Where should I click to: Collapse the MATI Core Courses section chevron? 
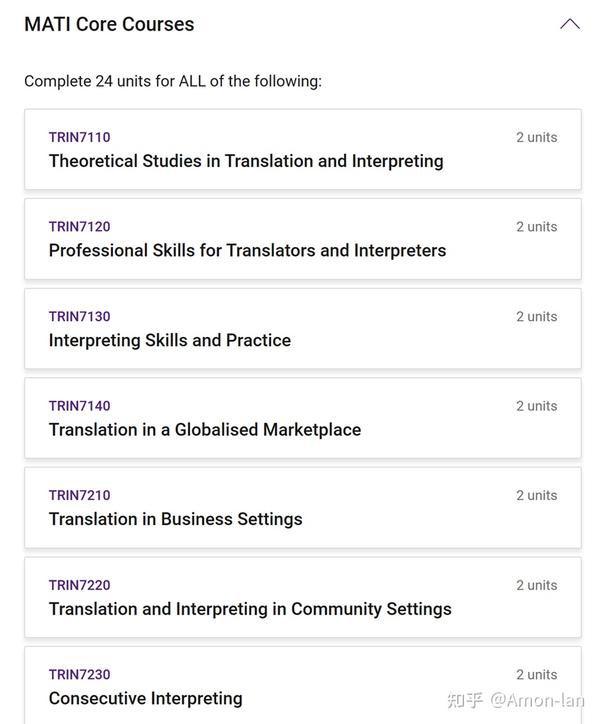570,24
